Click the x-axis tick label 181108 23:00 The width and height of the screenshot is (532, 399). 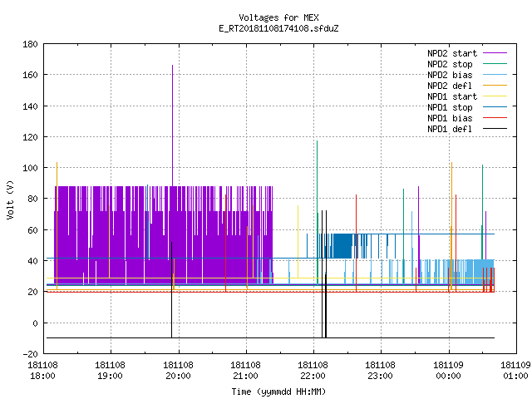coord(381,371)
